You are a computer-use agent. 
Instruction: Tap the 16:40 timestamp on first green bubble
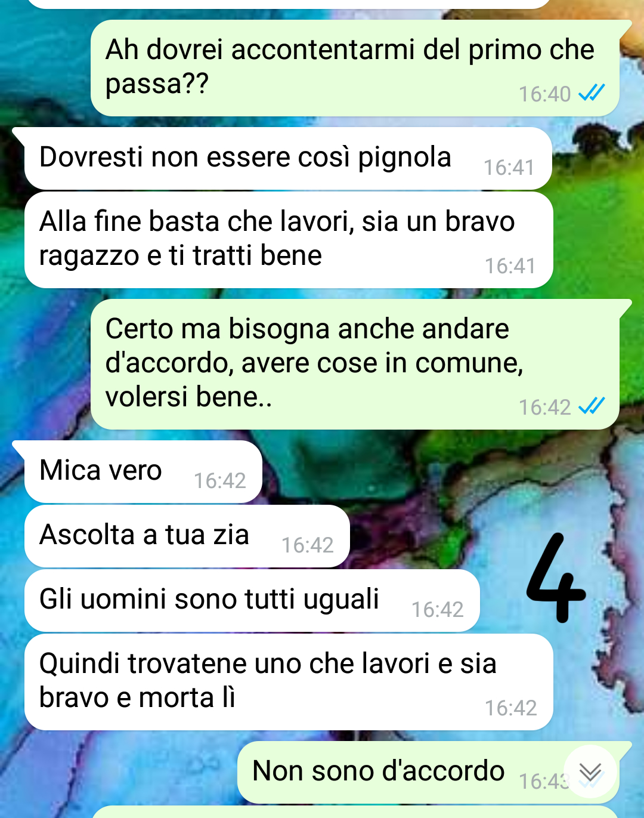tap(544, 94)
